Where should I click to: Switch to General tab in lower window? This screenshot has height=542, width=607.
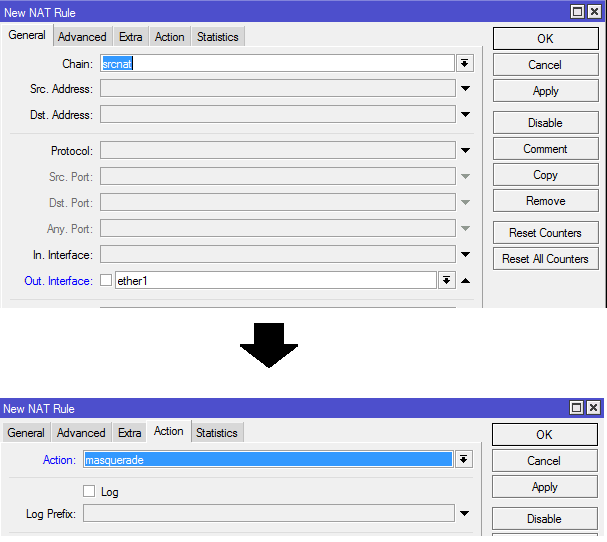[x=26, y=432]
